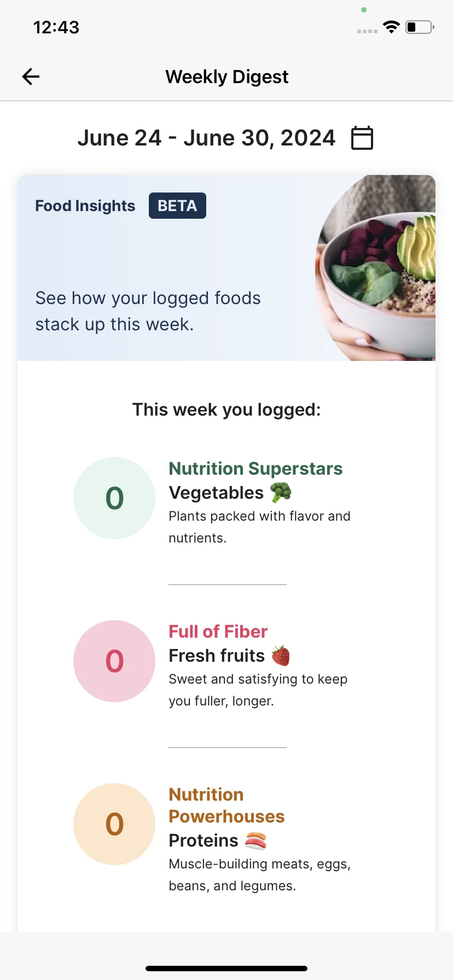Tap the pink fresh fruits count circle
Screen dimensions: 453x980
coord(114,661)
